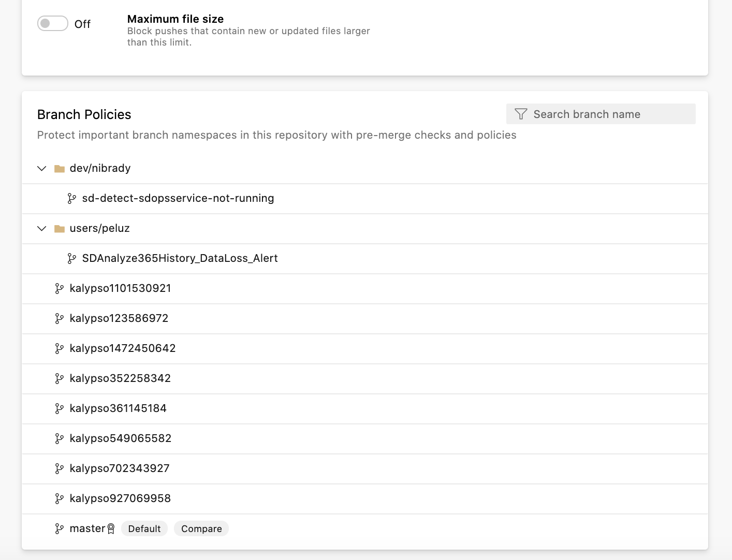Screen dimensions: 732x560
Task: Select the branch icon next to SDAnalyze365History_DataLoss_Alert
Action: pyautogui.click(x=72, y=258)
